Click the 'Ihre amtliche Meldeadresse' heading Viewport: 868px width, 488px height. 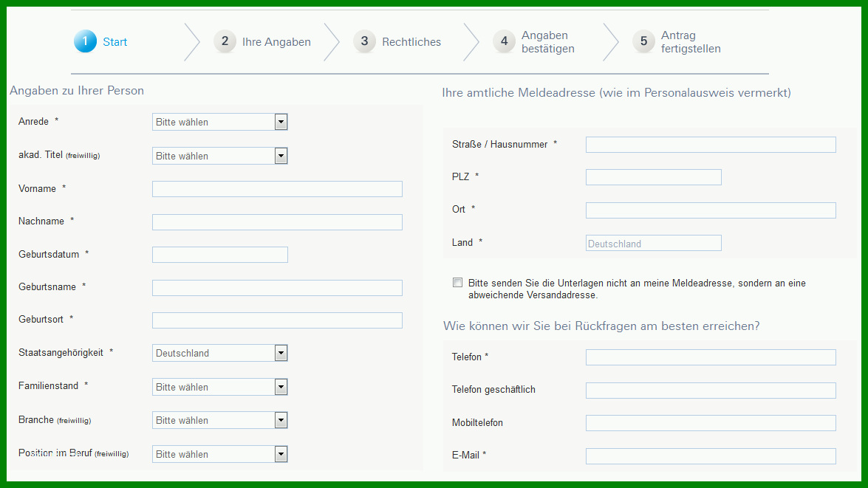616,93
